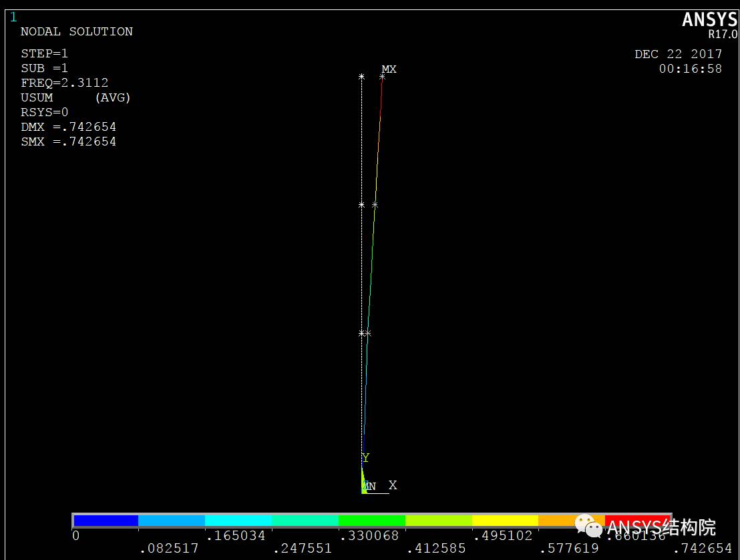Click legend value .577619

point(569,548)
